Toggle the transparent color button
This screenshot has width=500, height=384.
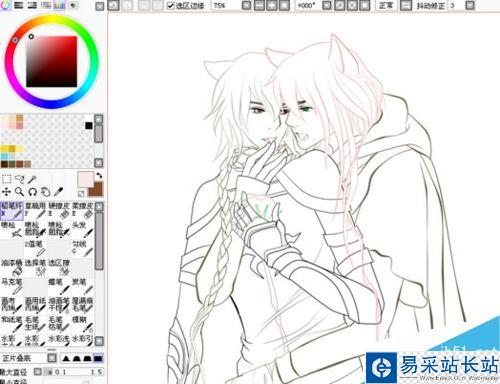click(x=81, y=193)
